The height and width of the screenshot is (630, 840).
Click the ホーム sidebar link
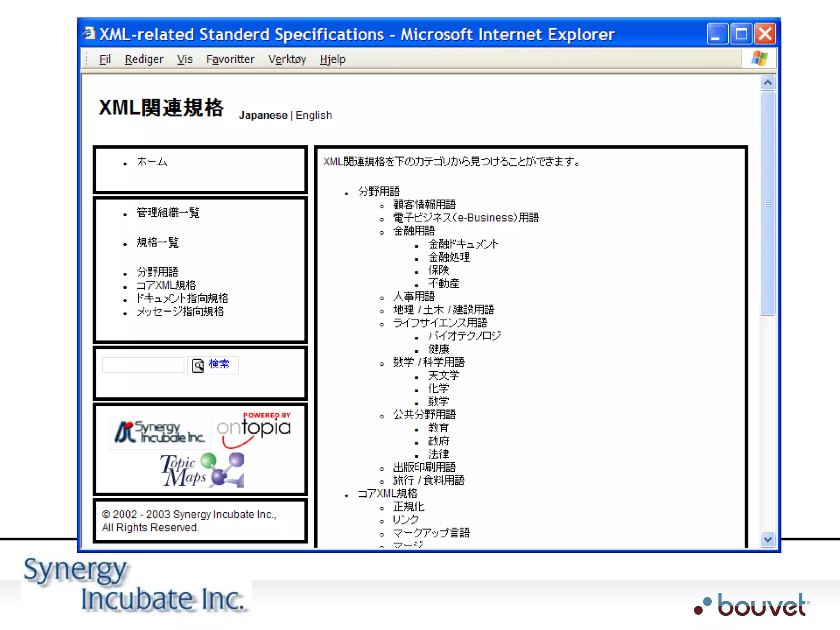(152, 162)
